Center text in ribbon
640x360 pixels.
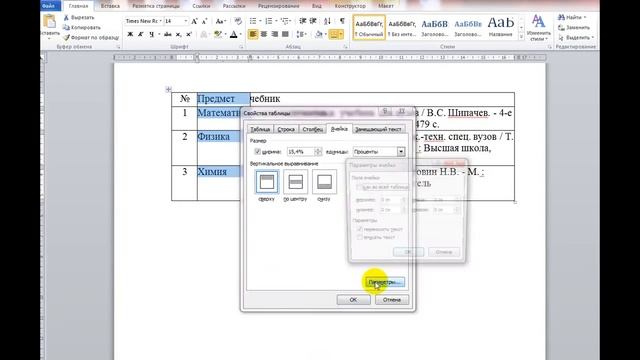pos(264,34)
